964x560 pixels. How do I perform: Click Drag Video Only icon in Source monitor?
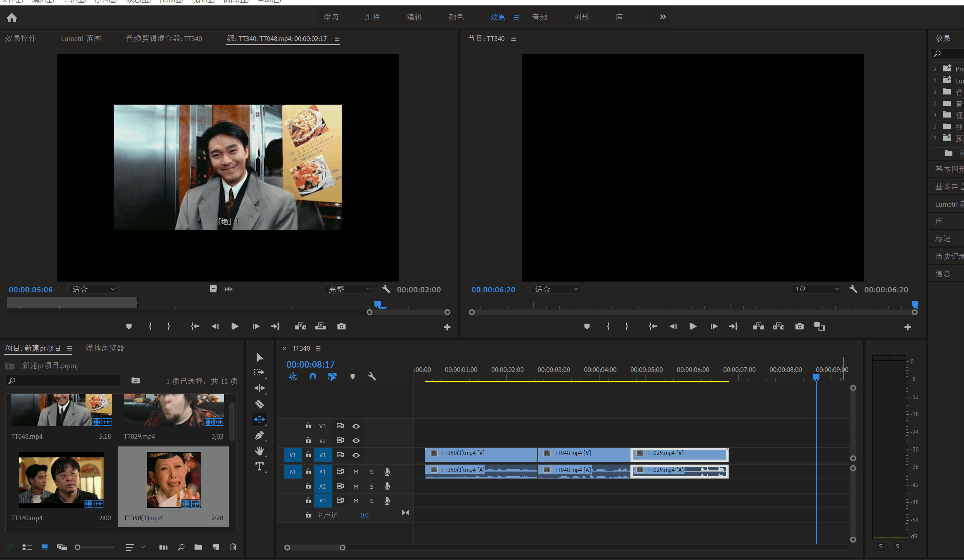tap(214, 289)
